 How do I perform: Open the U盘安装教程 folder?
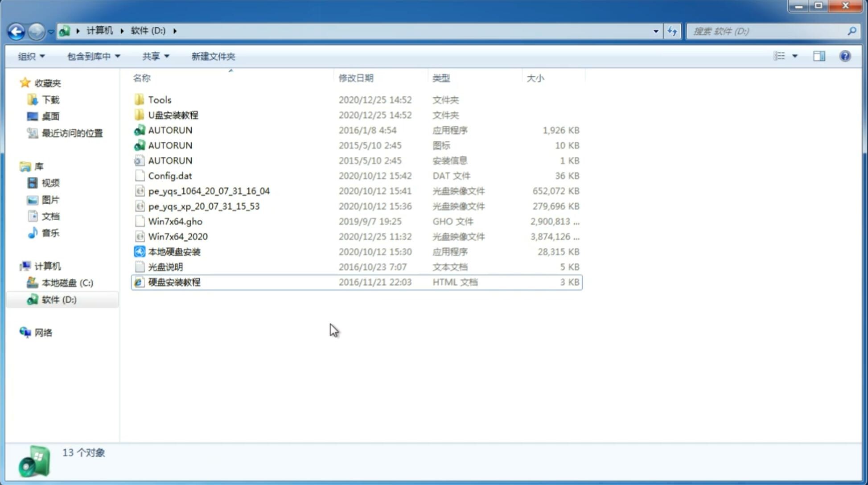pos(173,115)
